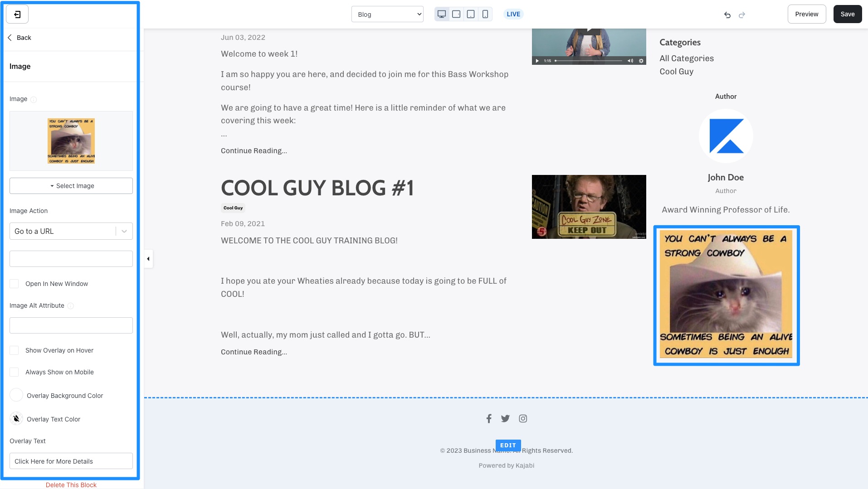Open Overlay Text Color swatch
Viewport: 868px width, 489px height.
click(16, 419)
